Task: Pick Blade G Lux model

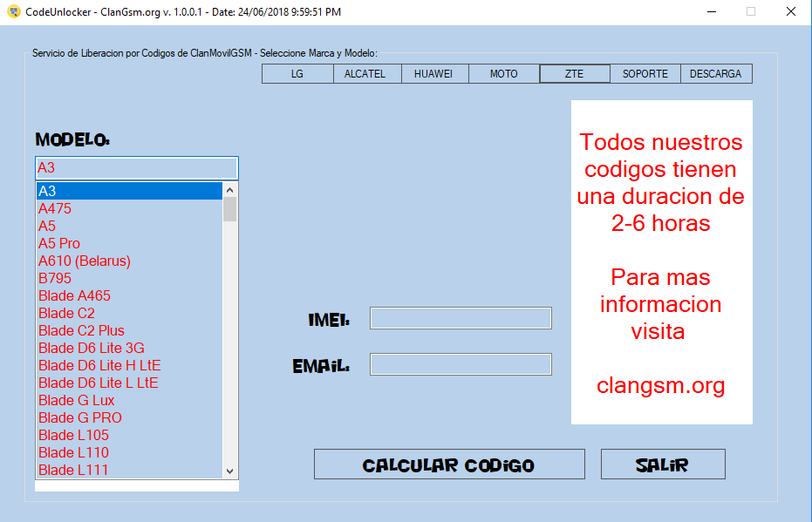Action: pyautogui.click(x=129, y=400)
